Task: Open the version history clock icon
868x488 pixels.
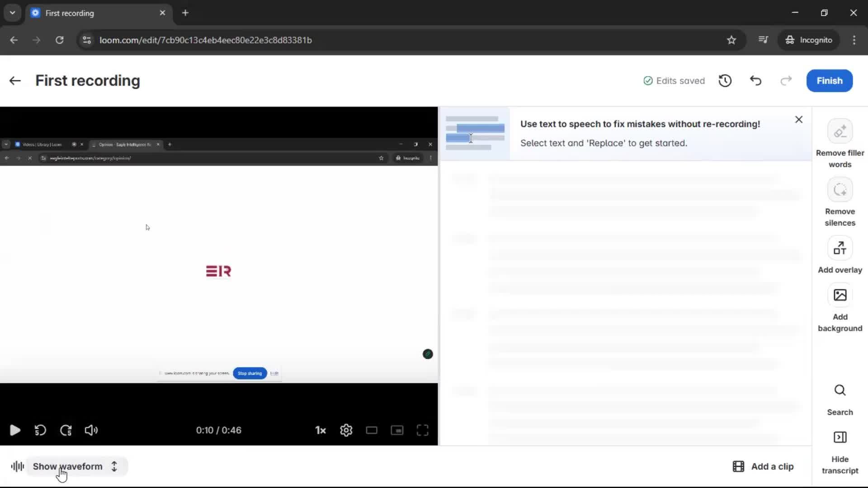Action: 725,81
